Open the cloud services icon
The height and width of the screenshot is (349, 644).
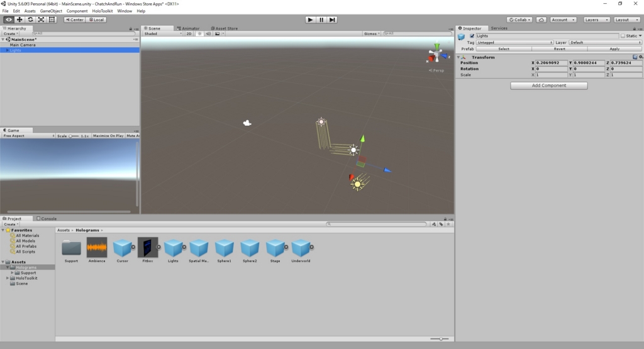pyautogui.click(x=541, y=19)
